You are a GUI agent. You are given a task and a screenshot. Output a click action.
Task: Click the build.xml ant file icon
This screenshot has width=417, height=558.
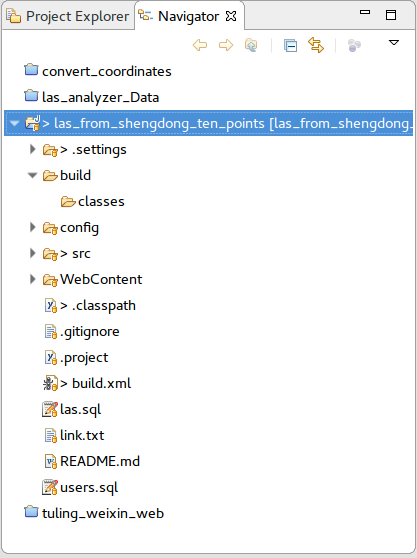coord(50,383)
